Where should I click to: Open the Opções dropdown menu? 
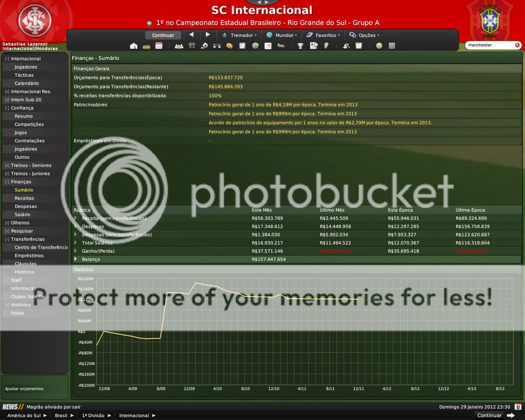[x=364, y=35]
